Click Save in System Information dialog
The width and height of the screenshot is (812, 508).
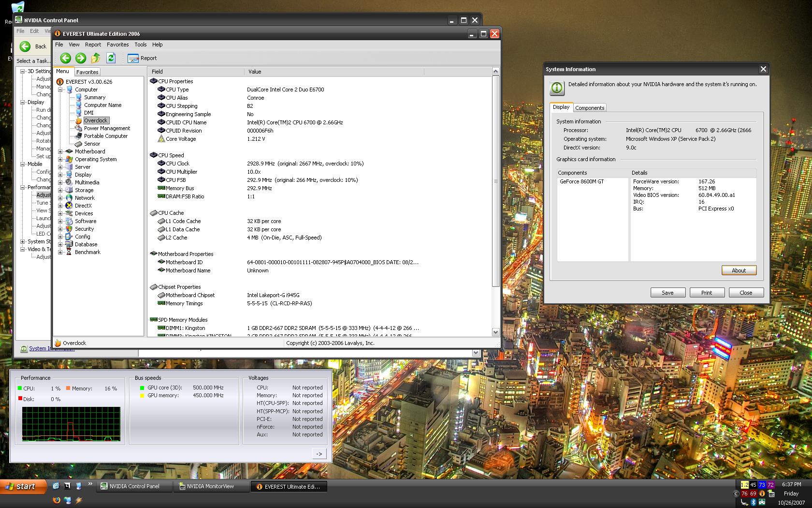[x=667, y=293]
